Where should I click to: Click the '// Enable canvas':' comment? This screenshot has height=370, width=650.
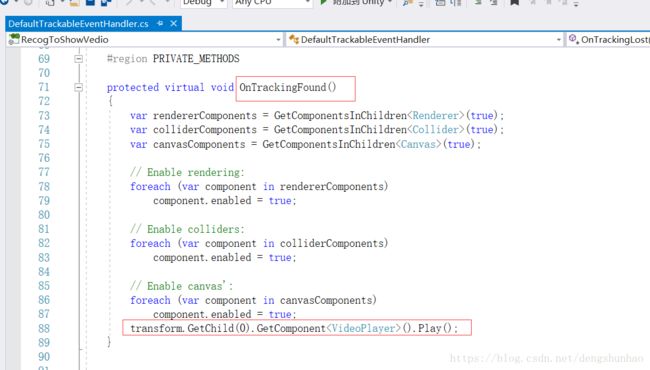point(182,286)
